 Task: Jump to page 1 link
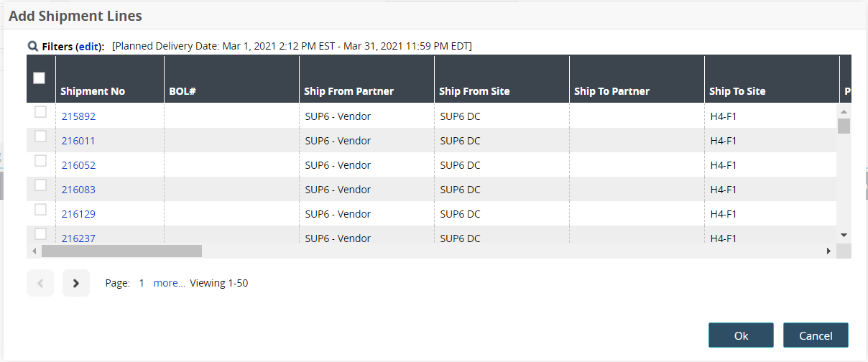tap(142, 283)
